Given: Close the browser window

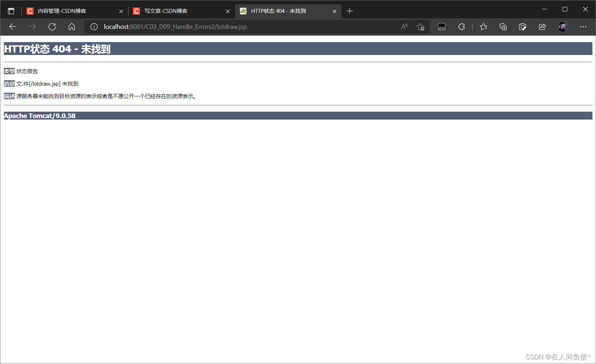Looking at the screenshot, I should pyautogui.click(x=585, y=9).
